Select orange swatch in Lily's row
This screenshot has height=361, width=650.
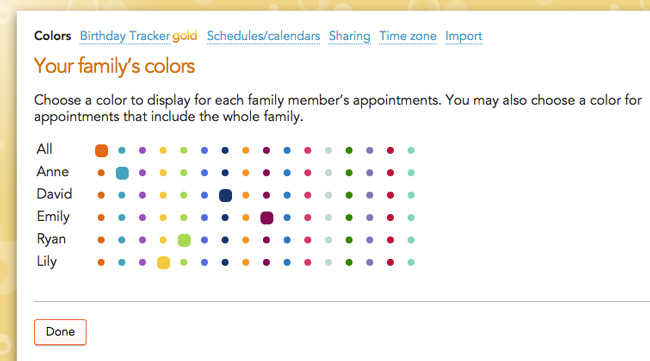click(x=101, y=262)
